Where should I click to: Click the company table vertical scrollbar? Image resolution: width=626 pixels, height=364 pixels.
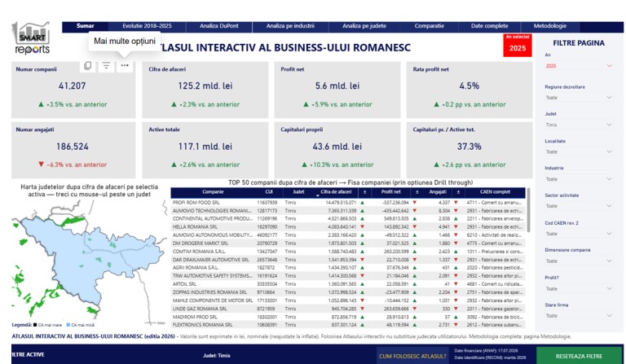(x=528, y=210)
